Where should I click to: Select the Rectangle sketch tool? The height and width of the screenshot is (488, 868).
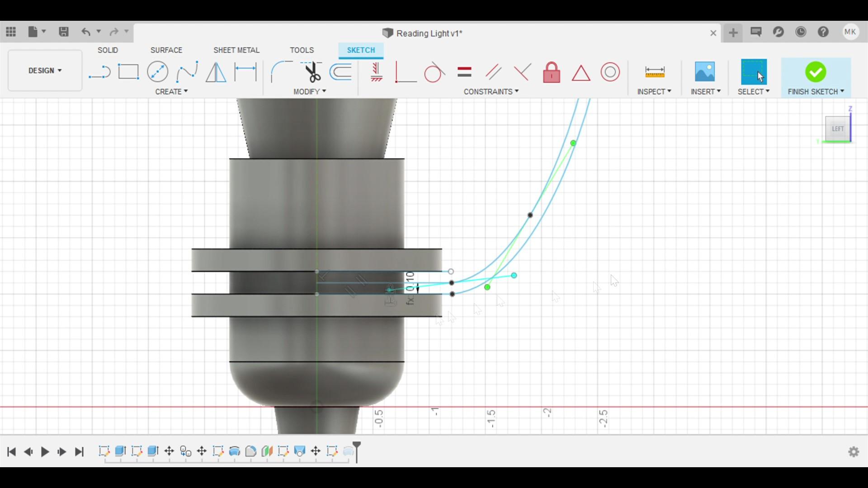pos(128,72)
